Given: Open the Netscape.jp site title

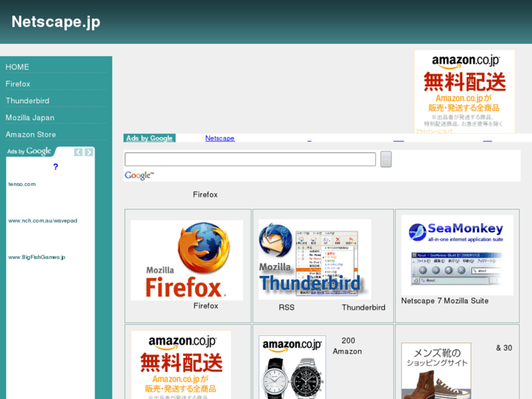Looking at the screenshot, I should 56,22.
